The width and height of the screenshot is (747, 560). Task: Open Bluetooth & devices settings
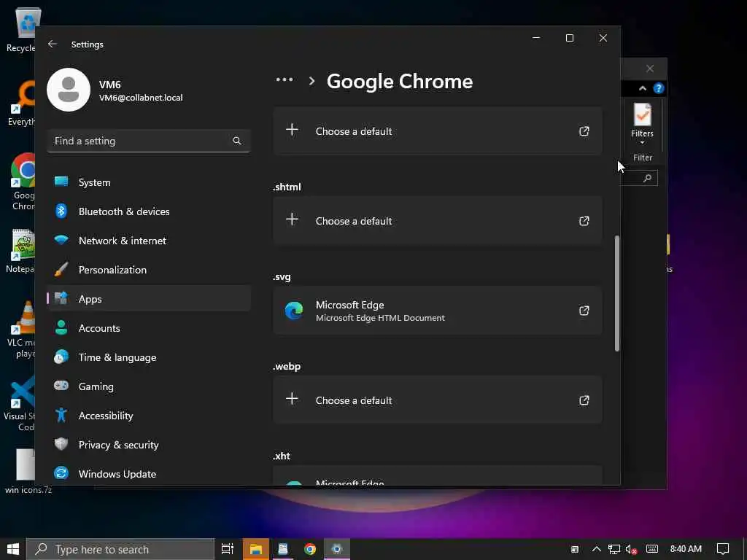coord(149,211)
